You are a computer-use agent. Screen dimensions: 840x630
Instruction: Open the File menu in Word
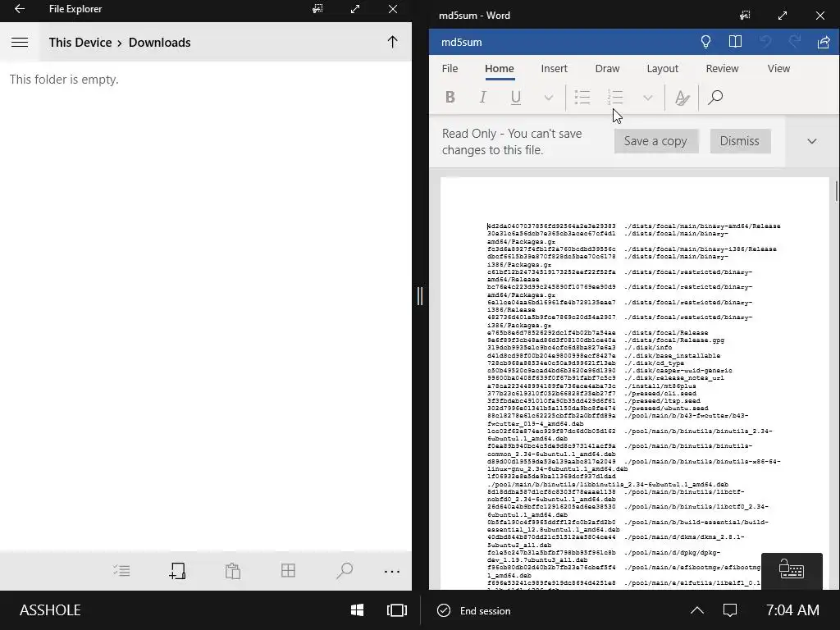(450, 69)
